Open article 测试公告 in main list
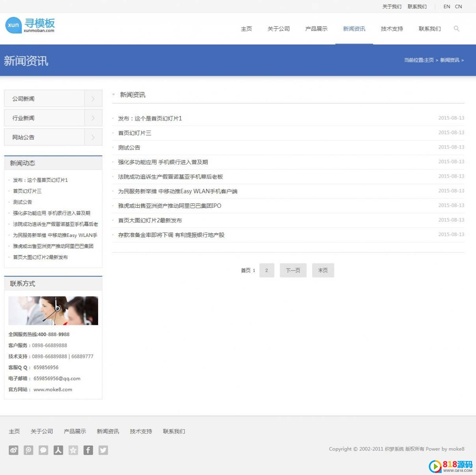The width and height of the screenshot is (476, 475). 129,147
